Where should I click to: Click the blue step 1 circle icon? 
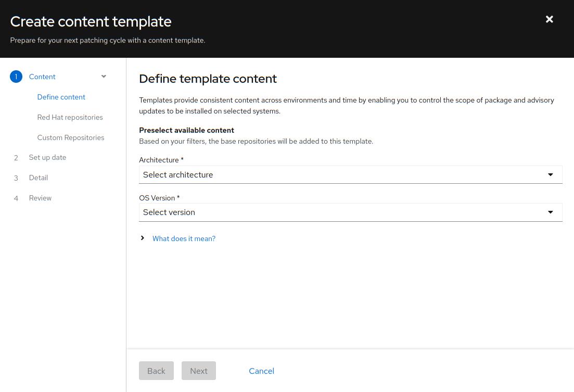(x=16, y=77)
